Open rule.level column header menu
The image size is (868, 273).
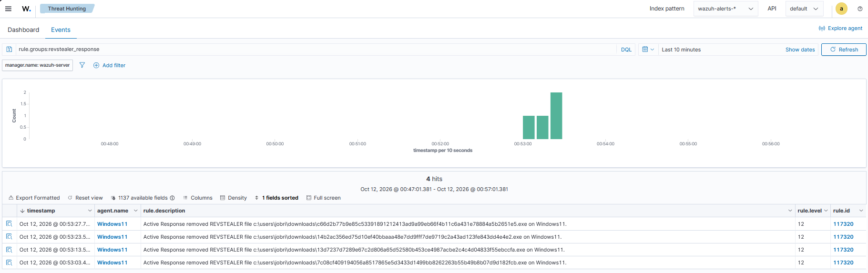tap(826, 211)
